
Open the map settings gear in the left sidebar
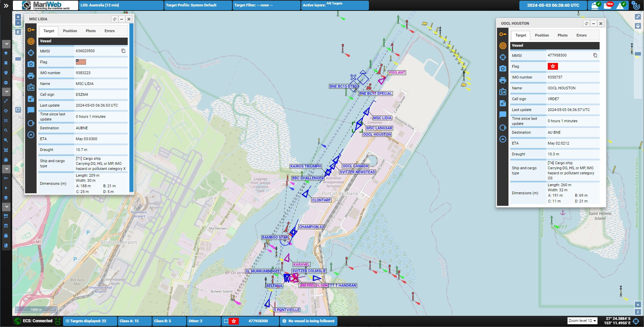pos(6,82)
